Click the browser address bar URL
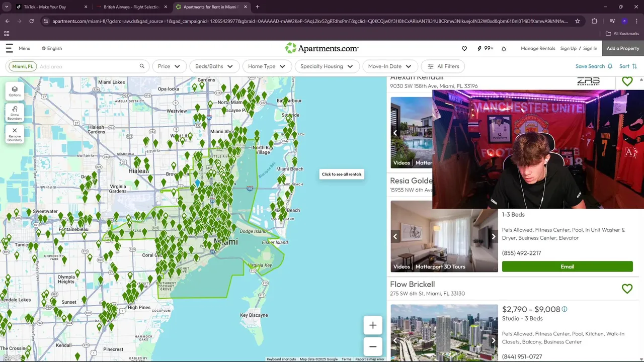 tap(309, 21)
